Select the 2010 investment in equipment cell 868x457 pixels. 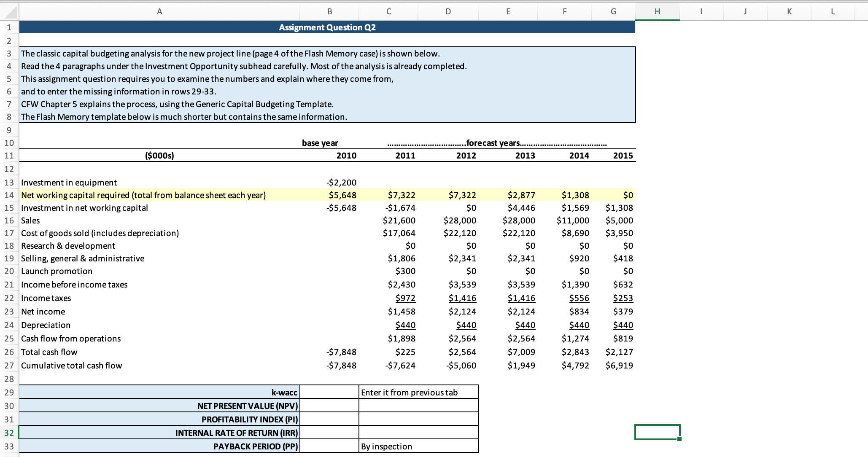pyautogui.click(x=341, y=183)
